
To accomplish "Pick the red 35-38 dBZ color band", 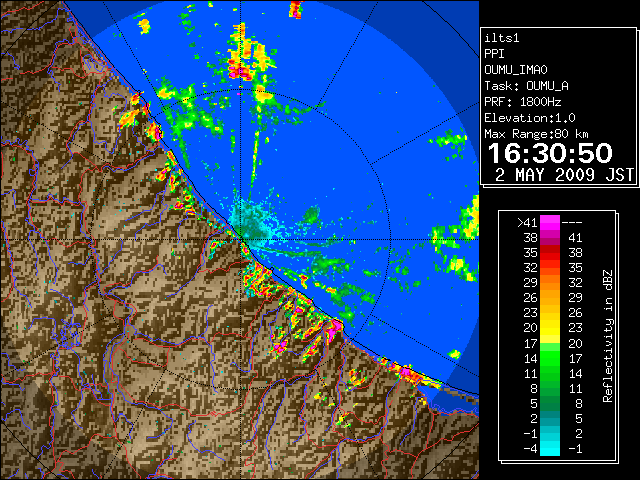I will click(x=550, y=253).
